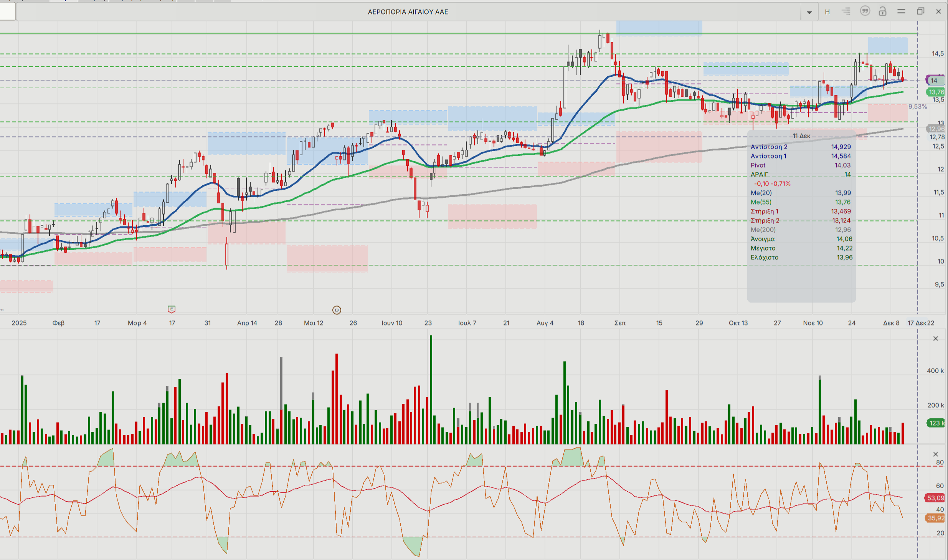This screenshot has height=560, width=948.
Task: Click the blank tab at top-left corner
Action: tap(8, 12)
